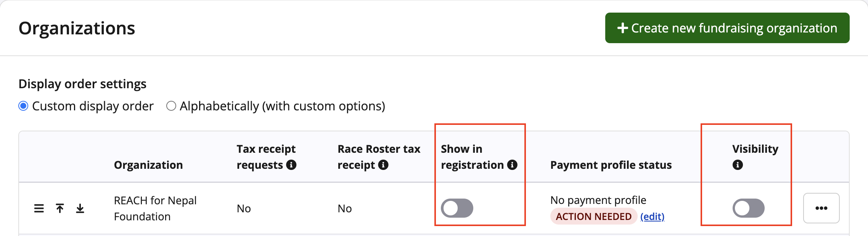The image size is (868, 236).
Task: Select Alphabetically (with custom options) radio button
Action: click(171, 106)
